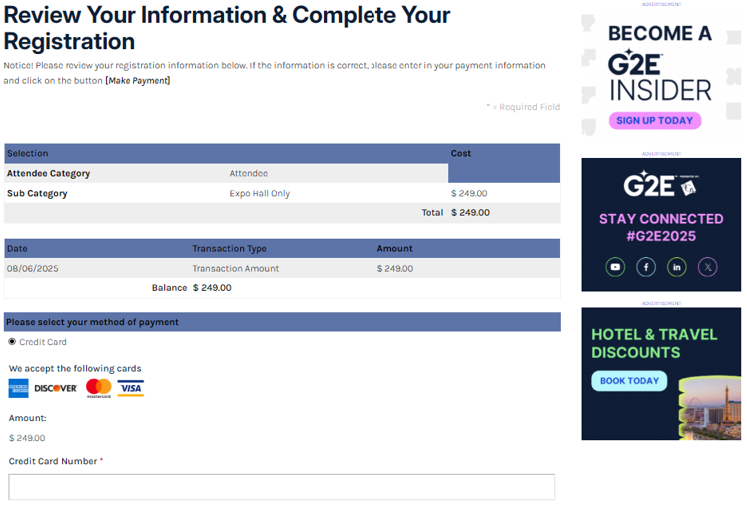Click the 'STAY CONNECTED' ad text
The height and width of the screenshot is (507, 747).
[x=661, y=219]
